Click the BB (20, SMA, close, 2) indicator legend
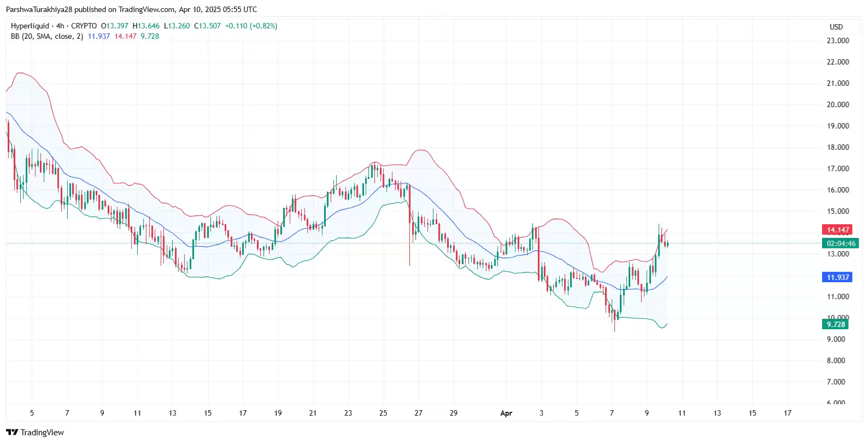This screenshot has height=443, width=868. point(47,36)
